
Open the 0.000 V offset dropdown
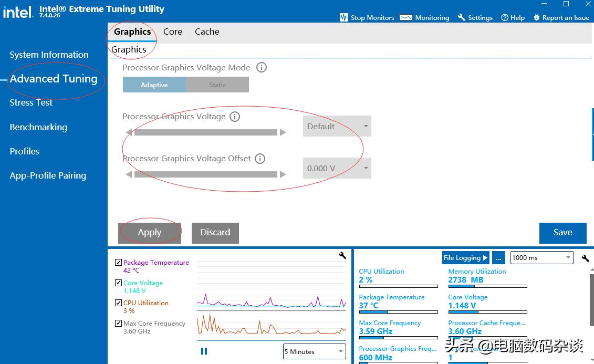[x=337, y=168]
